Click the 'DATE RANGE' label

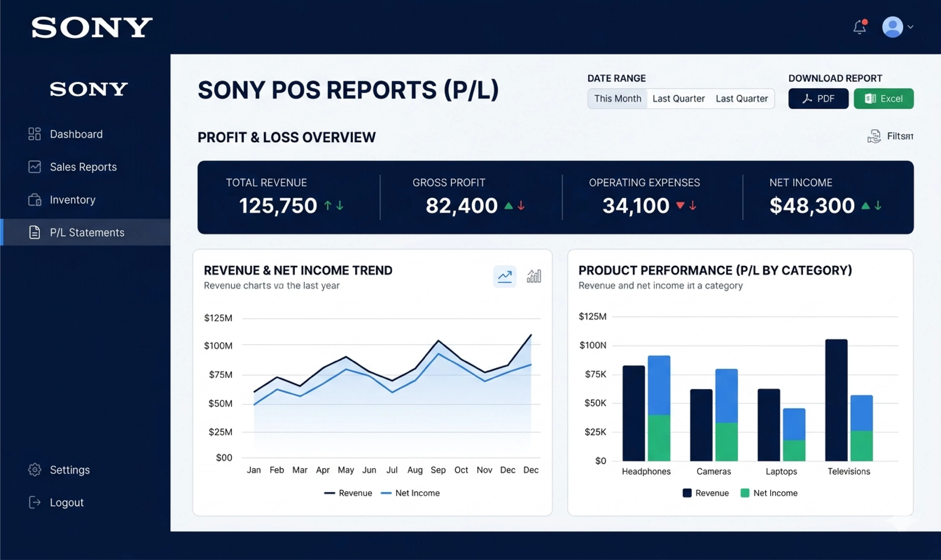616,79
